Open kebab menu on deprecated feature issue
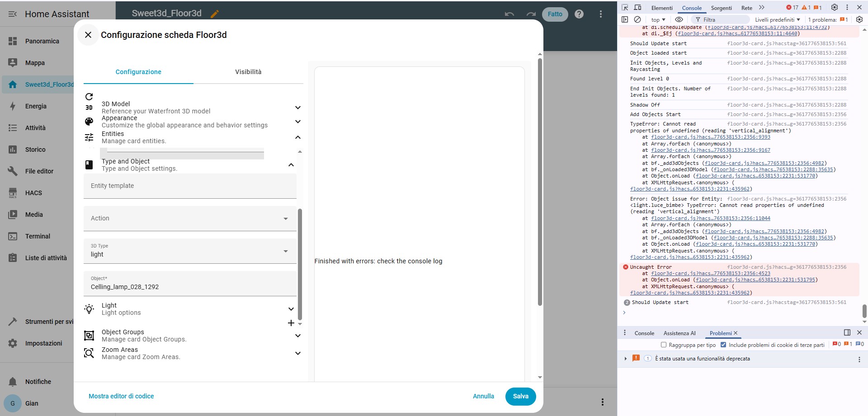This screenshot has width=868, height=416. (x=859, y=360)
